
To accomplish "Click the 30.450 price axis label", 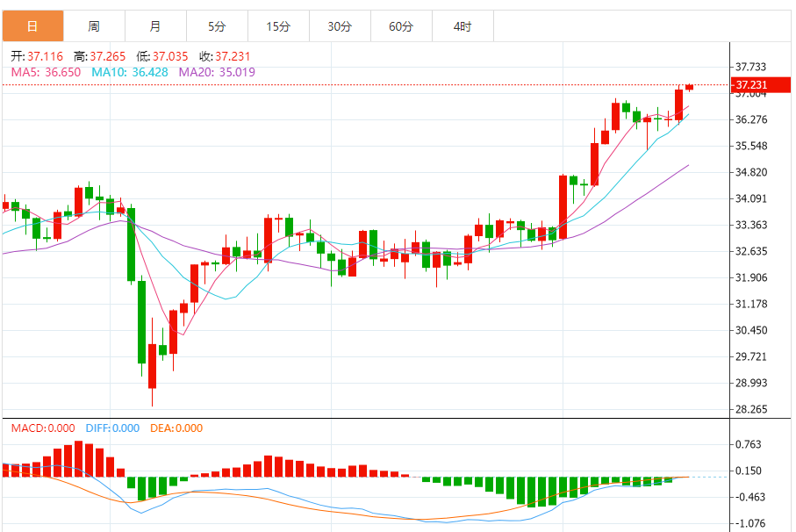I will (751, 330).
